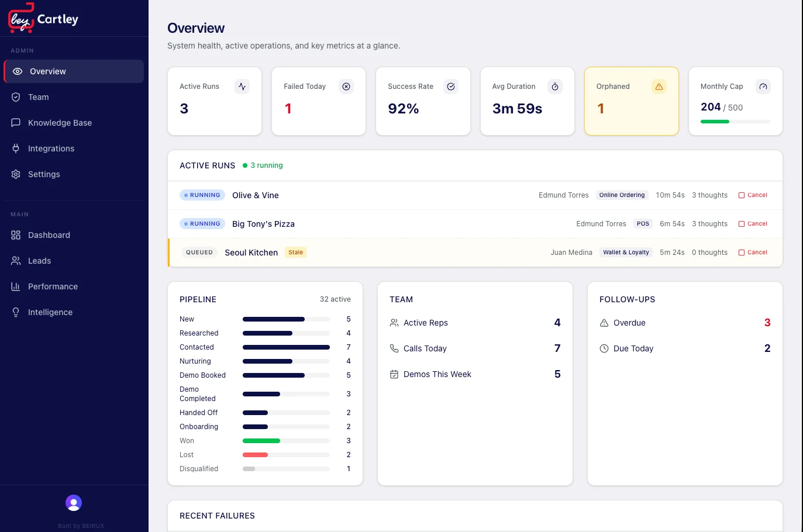Click the Stale tag on Seoul Kitchen
This screenshot has height=532, width=803.
296,253
